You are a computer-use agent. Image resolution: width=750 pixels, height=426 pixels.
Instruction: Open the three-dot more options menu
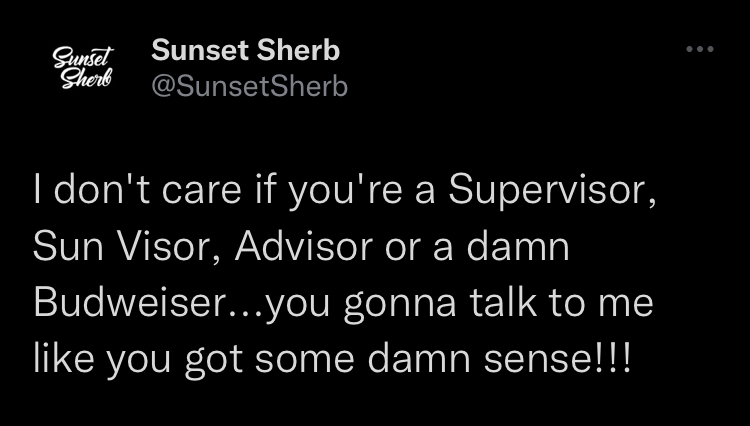700,49
